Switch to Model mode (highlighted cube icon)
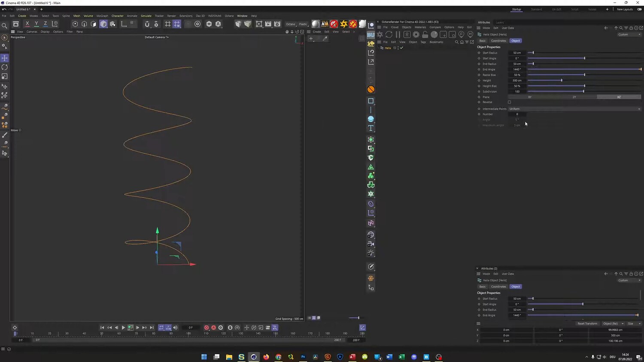 pyautogui.click(x=103, y=24)
